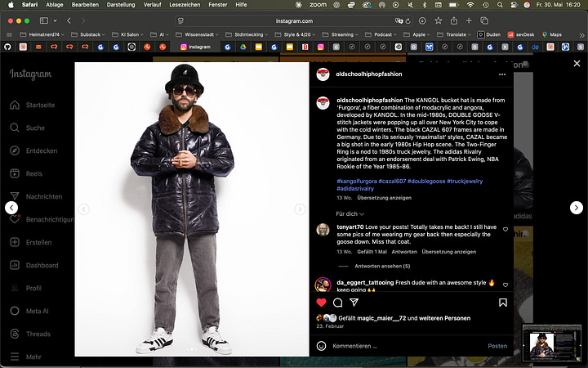Image resolution: width=588 pixels, height=368 pixels.
Task: Go to Entdecken page
Action: coord(33,151)
